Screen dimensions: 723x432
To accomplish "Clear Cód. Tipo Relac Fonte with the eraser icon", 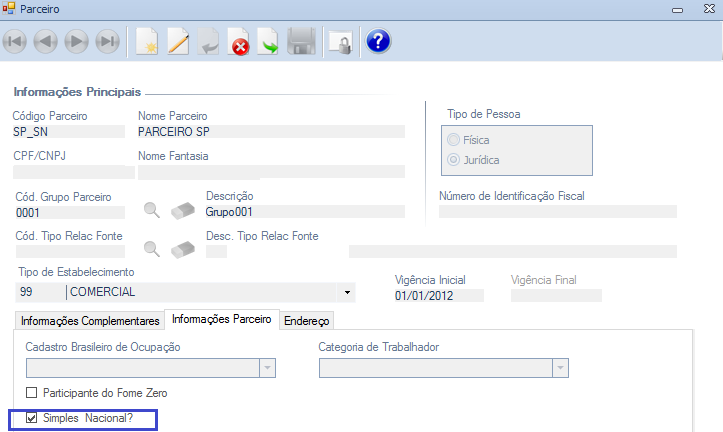I will (183, 249).
